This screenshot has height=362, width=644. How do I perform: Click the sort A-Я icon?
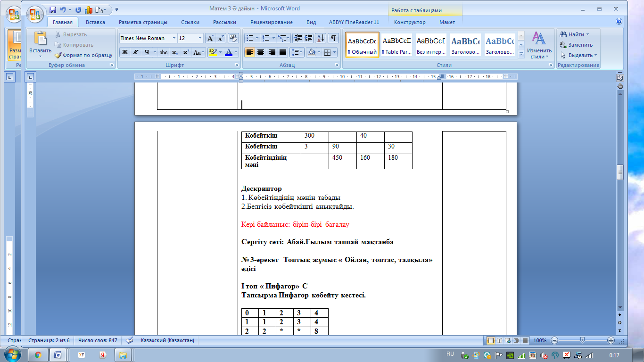coord(321,38)
